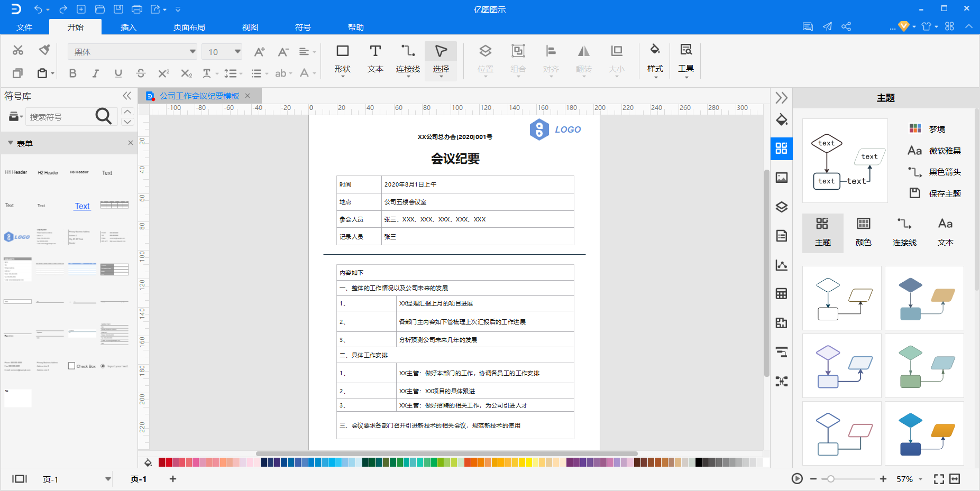980x491 pixels.
Task: Add a new page with plus button
Action: (x=173, y=479)
